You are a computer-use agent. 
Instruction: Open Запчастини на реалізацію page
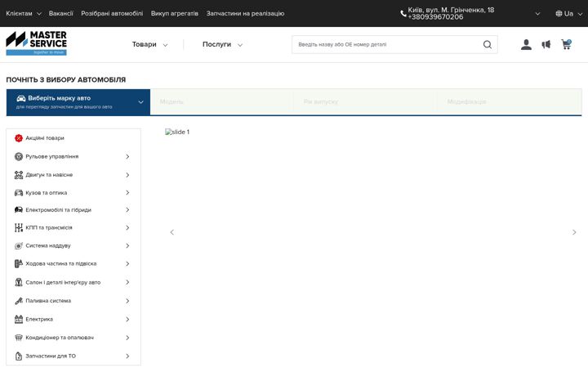point(245,14)
